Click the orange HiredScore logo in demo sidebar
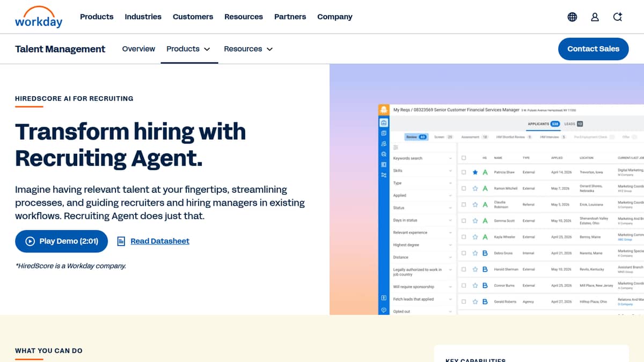 pos(384,110)
